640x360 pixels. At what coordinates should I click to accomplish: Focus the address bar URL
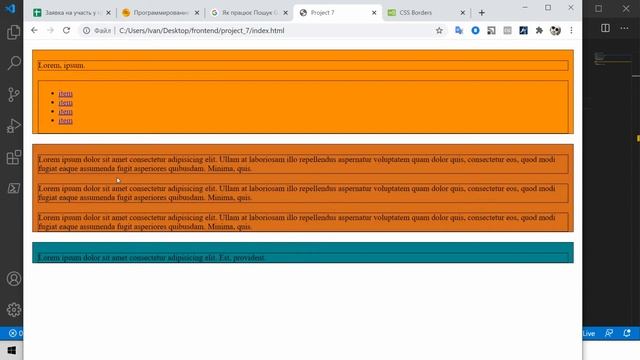click(202, 31)
